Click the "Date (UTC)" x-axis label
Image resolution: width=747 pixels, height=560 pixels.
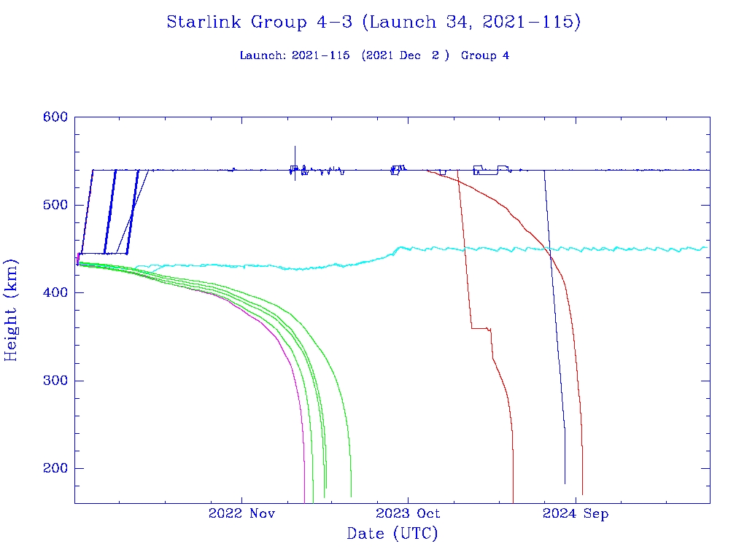click(392, 533)
